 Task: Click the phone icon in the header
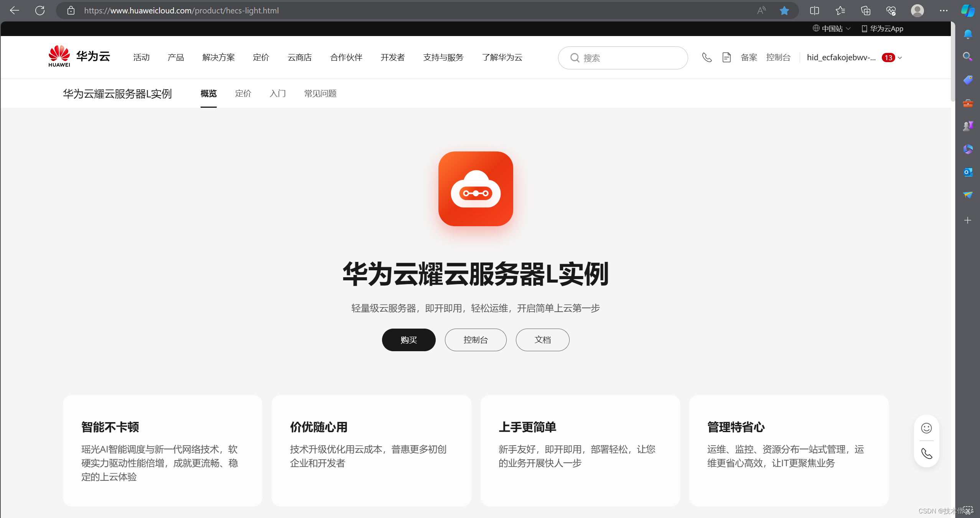707,58
